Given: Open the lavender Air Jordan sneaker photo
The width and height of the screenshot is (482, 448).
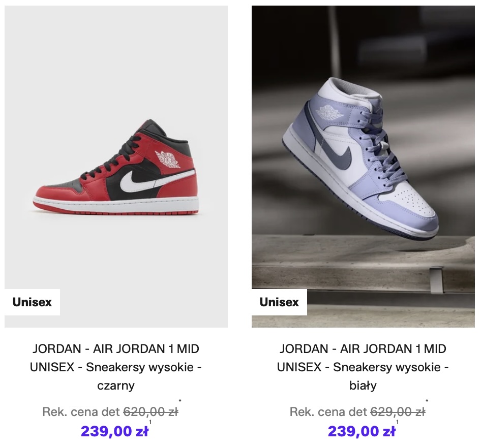Looking at the screenshot, I should [x=363, y=167].
